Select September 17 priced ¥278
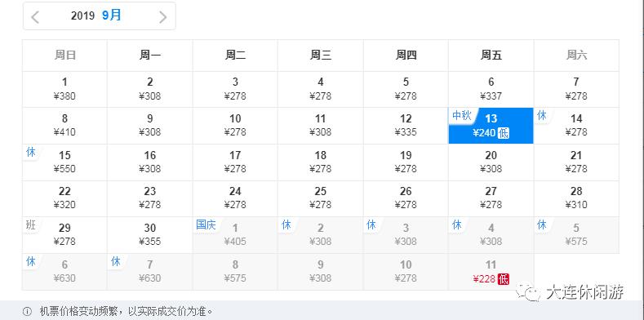The height and width of the screenshot is (320, 644). tap(235, 162)
